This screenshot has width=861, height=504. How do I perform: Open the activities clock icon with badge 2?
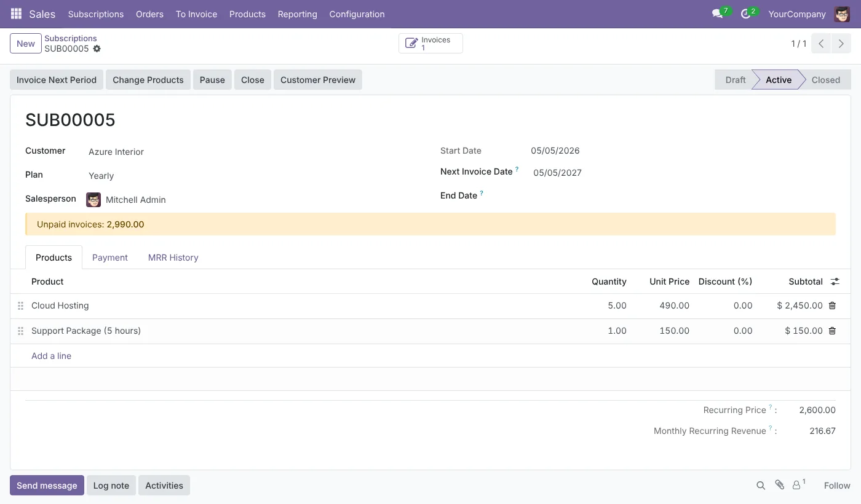(746, 14)
